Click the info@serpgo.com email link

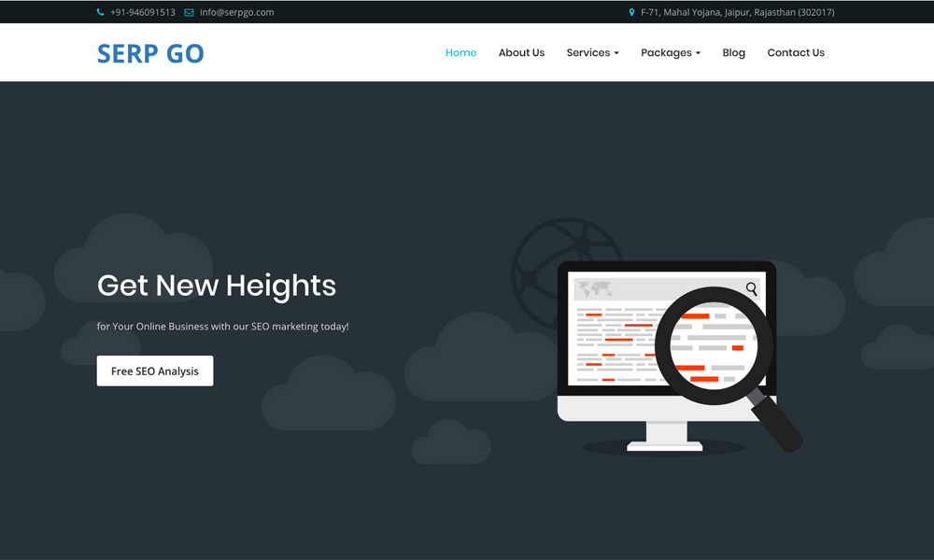click(x=236, y=12)
